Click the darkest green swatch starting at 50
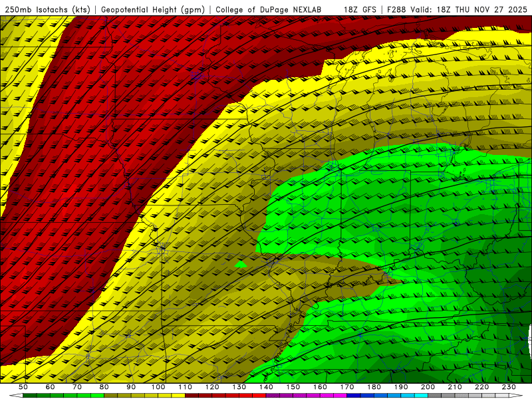The width and height of the screenshot is (532, 399). (x=30, y=395)
